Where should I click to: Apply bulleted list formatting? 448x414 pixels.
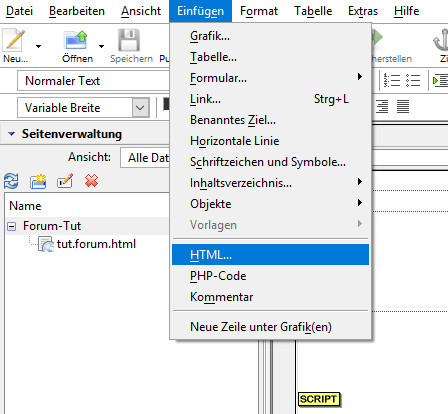coord(413,80)
